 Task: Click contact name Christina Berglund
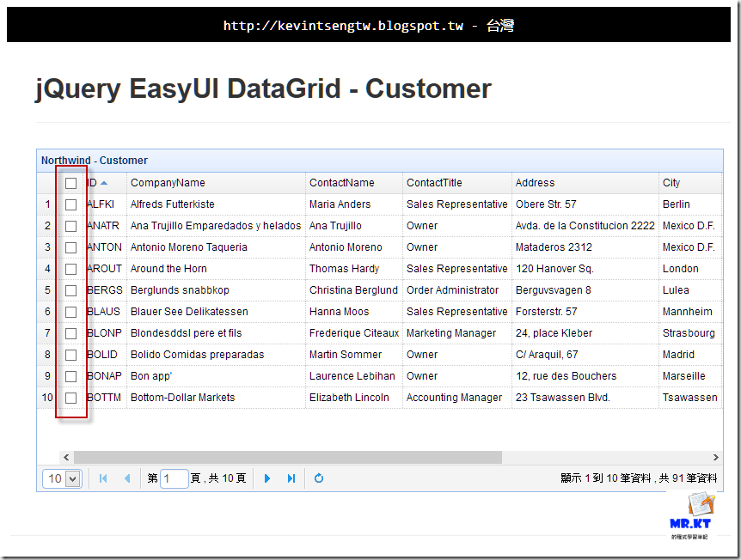point(353,290)
